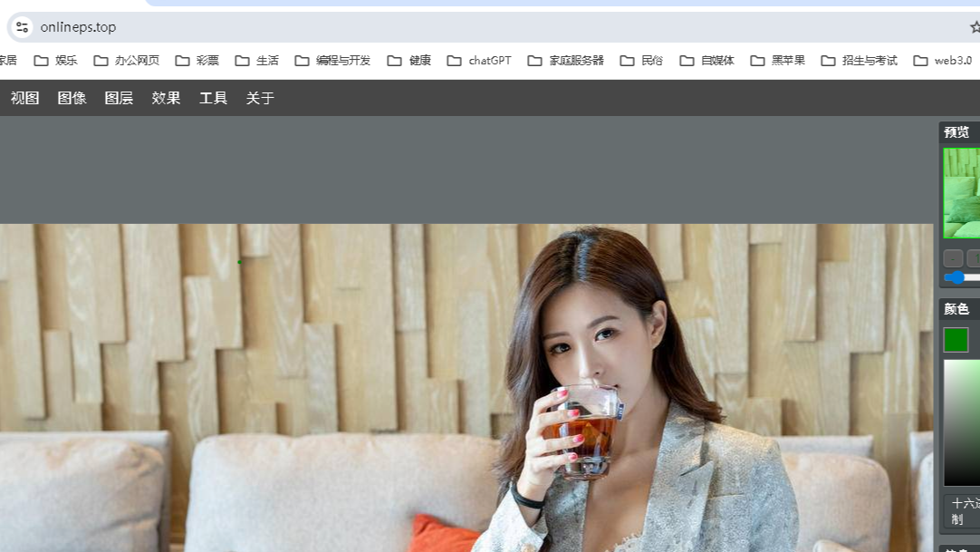Click the folder icon of the 黑苹果 bookmark
The width and height of the screenshot is (980, 552).
(x=758, y=60)
